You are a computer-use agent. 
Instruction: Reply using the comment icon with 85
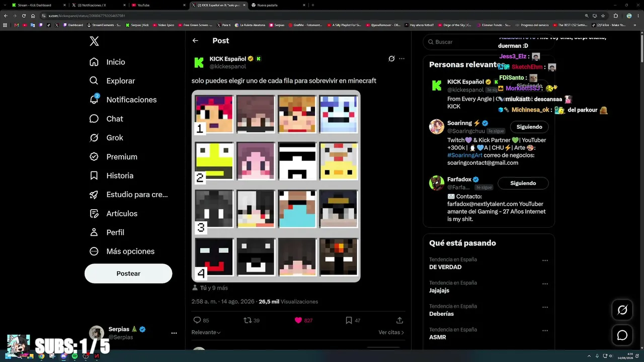(197, 320)
